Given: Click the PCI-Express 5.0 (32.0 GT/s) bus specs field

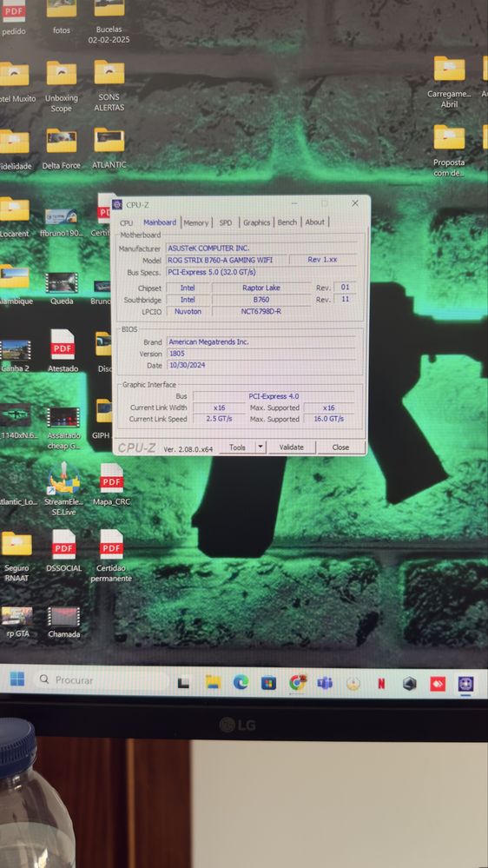Looking at the screenshot, I should [x=261, y=272].
